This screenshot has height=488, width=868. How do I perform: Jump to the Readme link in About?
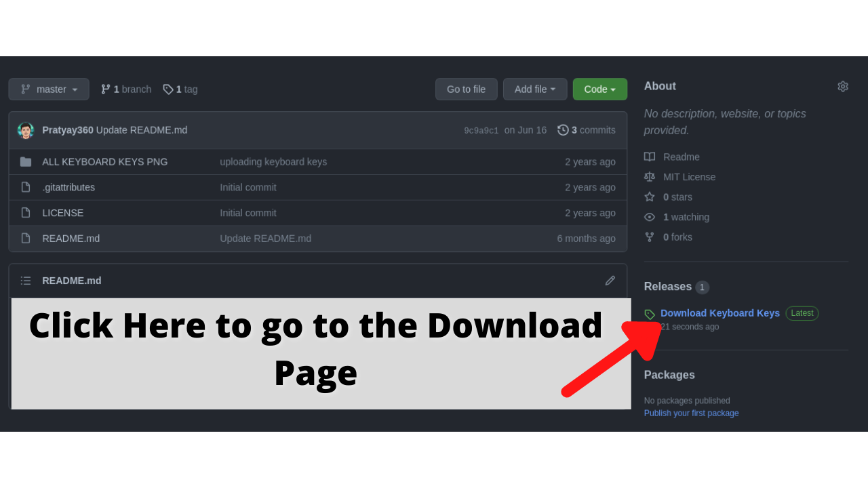[x=682, y=157]
